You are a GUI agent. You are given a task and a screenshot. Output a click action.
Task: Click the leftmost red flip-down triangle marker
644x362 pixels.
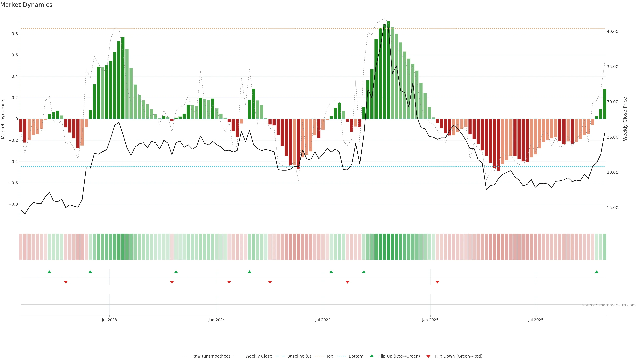66,282
